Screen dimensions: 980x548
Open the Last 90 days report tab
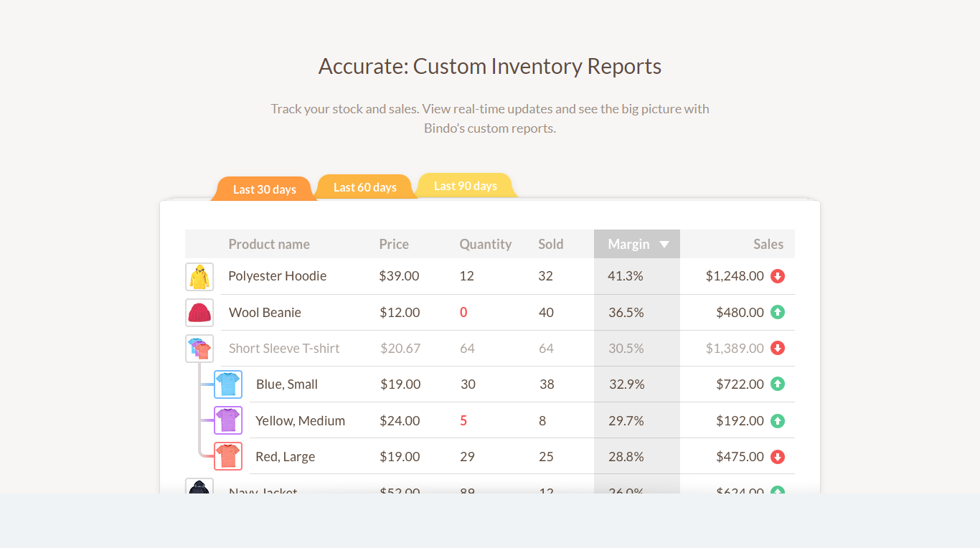[465, 185]
